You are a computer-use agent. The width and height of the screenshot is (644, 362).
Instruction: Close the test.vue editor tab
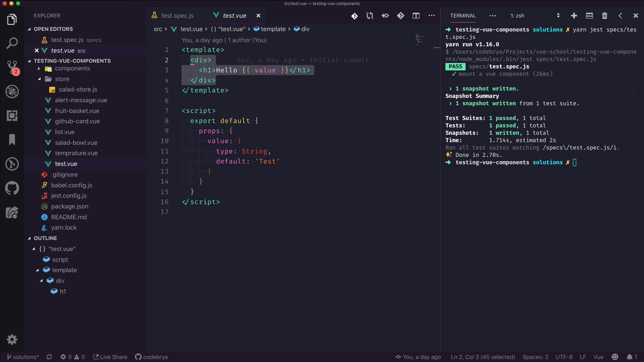[258, 16]
